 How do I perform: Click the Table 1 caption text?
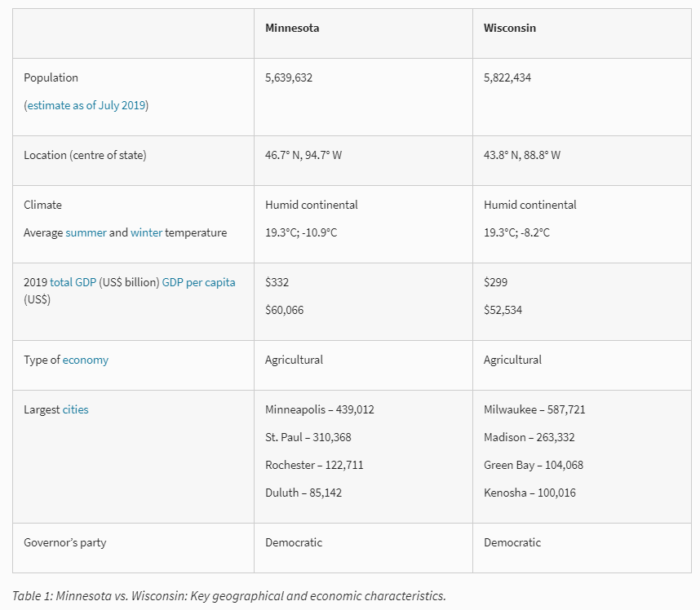(x=228, y=595)
